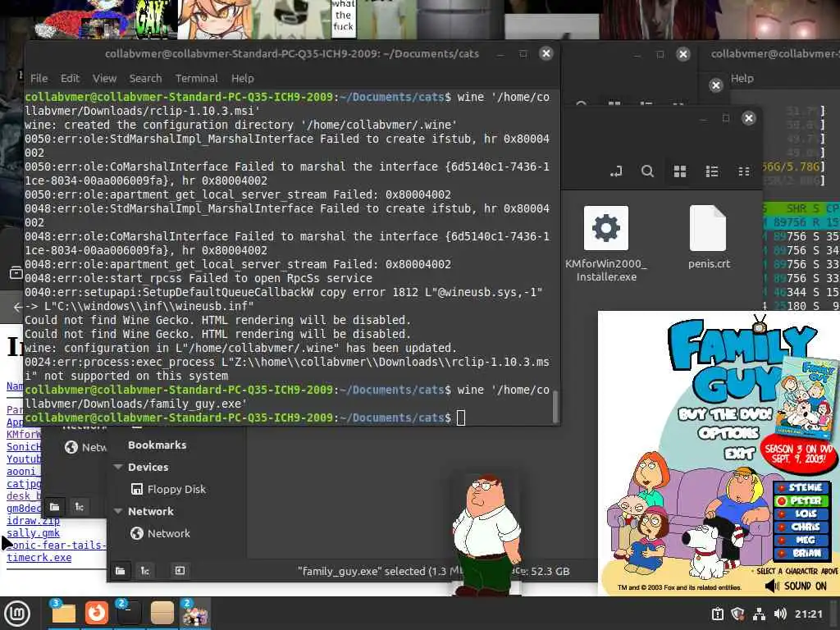Open the taskbar clock showing 21:21
The width and height of the screenshot is (840, 630).
[x=808, y=614]
